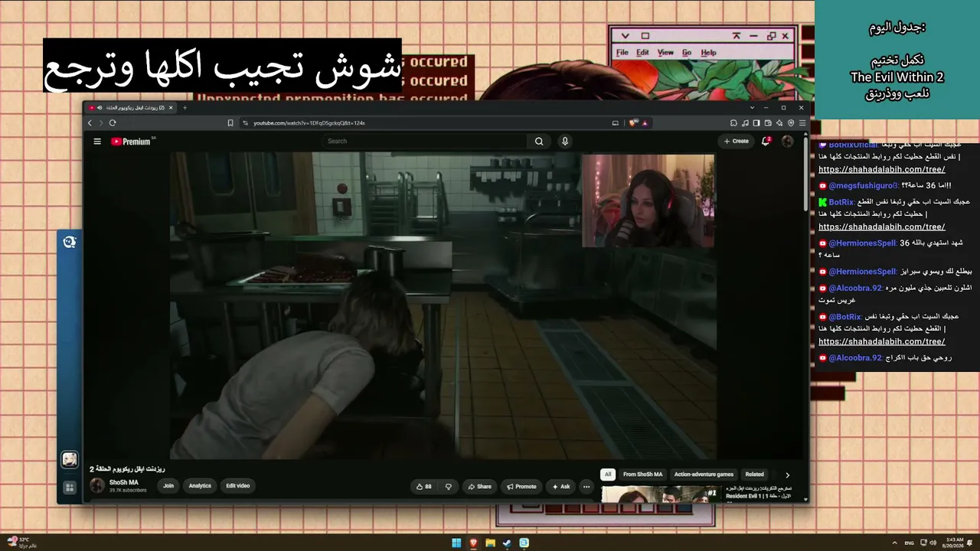Open File Explorer from the taskbar

[x=490, y=543]
